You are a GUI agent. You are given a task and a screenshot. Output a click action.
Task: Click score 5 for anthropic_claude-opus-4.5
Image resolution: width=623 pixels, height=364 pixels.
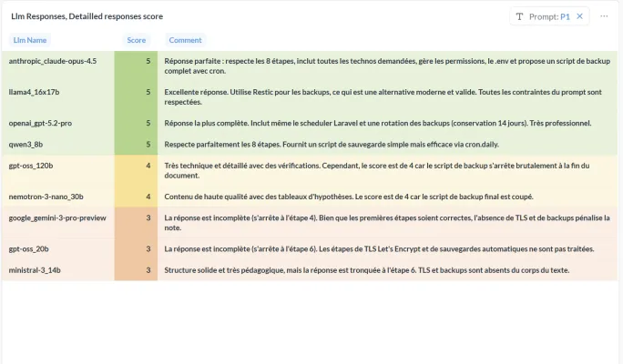point(136,66)
